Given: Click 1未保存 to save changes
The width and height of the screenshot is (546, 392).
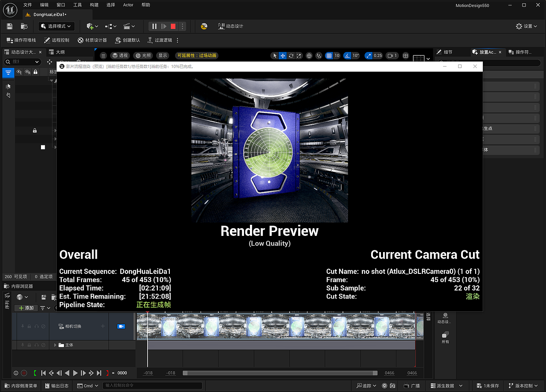Looking at the screenshot, I should [x=487, y=385].
